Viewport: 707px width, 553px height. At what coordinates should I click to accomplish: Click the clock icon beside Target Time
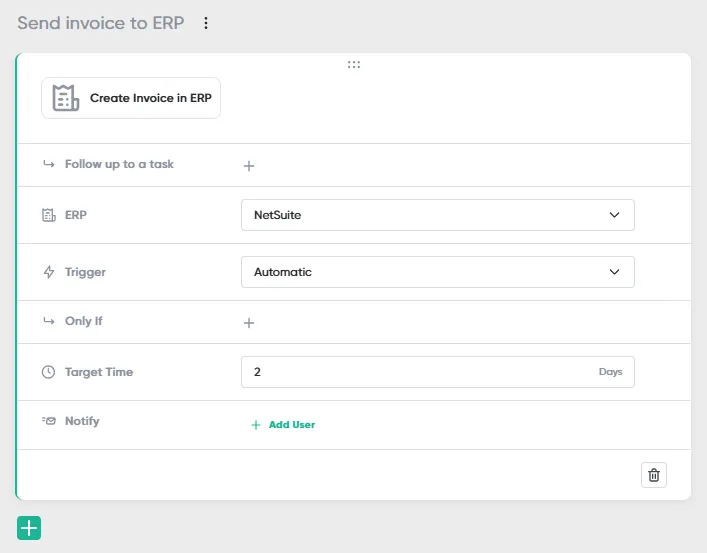[48, 372]
